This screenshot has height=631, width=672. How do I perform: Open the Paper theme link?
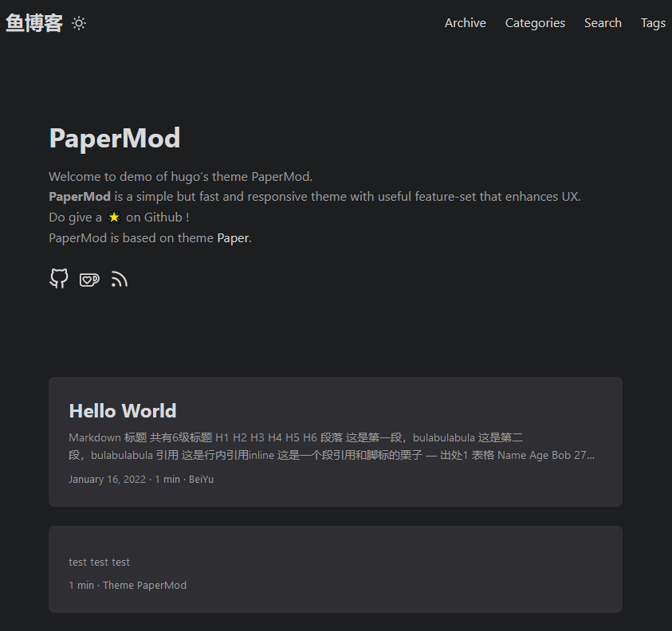(233, 237)
